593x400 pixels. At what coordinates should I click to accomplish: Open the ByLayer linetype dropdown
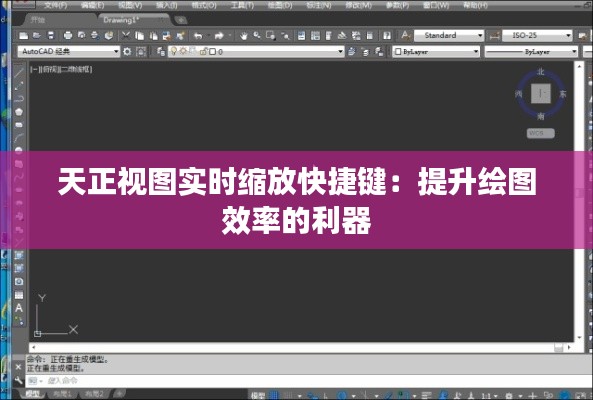(531, 51)
